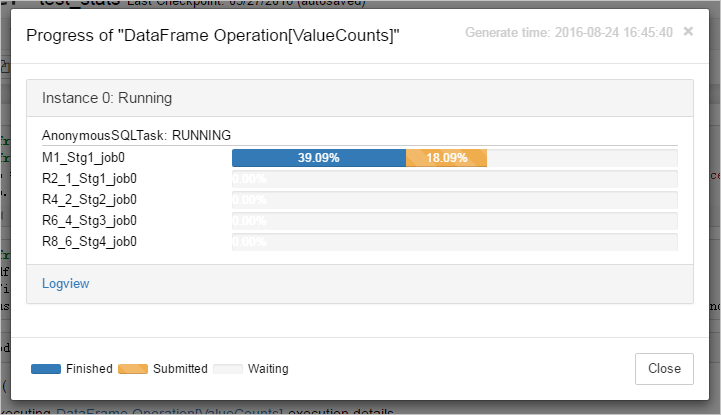Click the R4_2_Stg2_job0 progress bar
This screenshot has width=721, height=415.
point(454,200)
